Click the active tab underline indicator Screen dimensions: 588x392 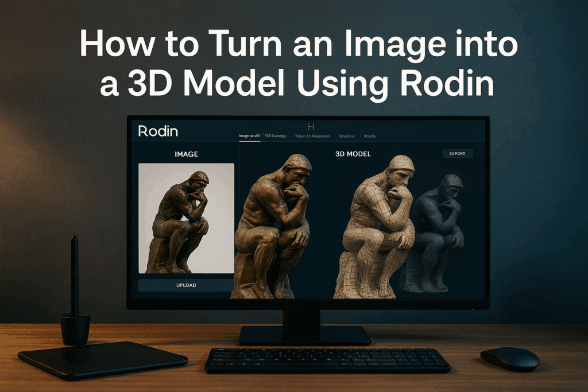pos(249,141)
